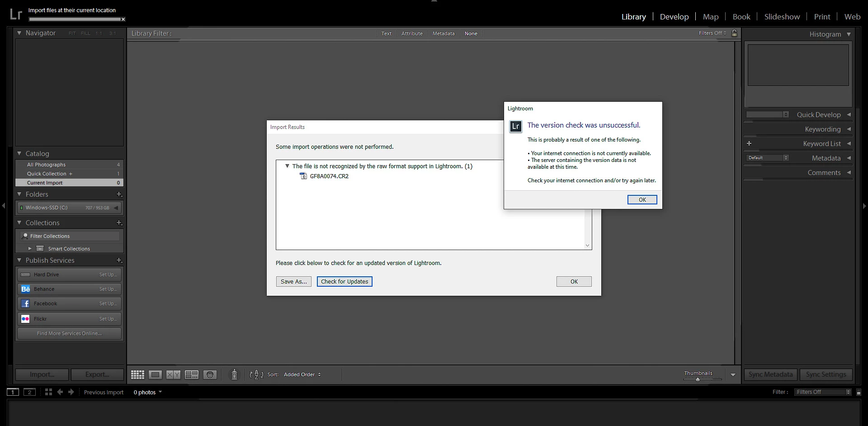Click the Flickr publish service icon
This screenshot has height=426, width=868.
[x=25, y=319]
